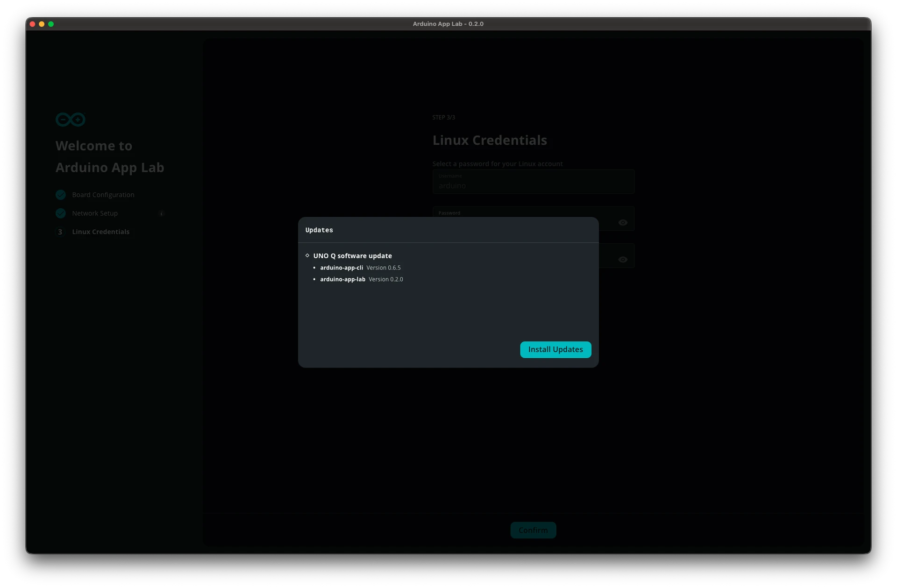Image resolution: width=897 pixels, height=588 pixels.
Task: Click the info icon beside Network Setup
Action: click(162, 213)
